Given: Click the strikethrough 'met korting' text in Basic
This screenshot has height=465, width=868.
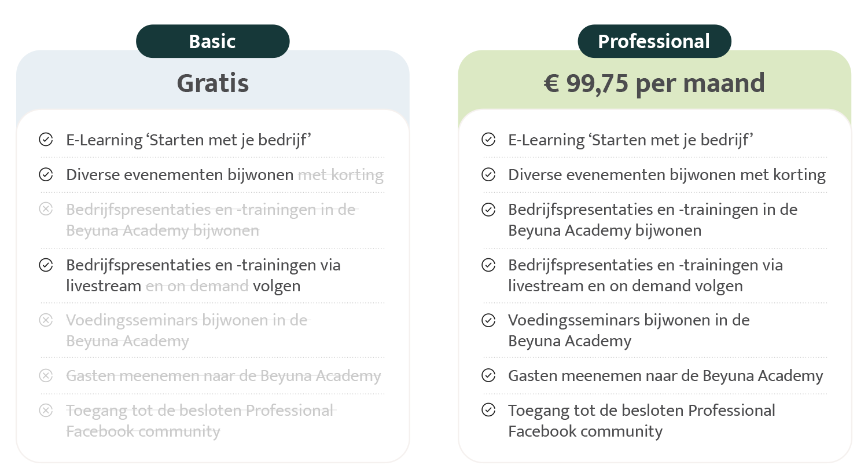Looking at the screenshot, I should [340, 175].
